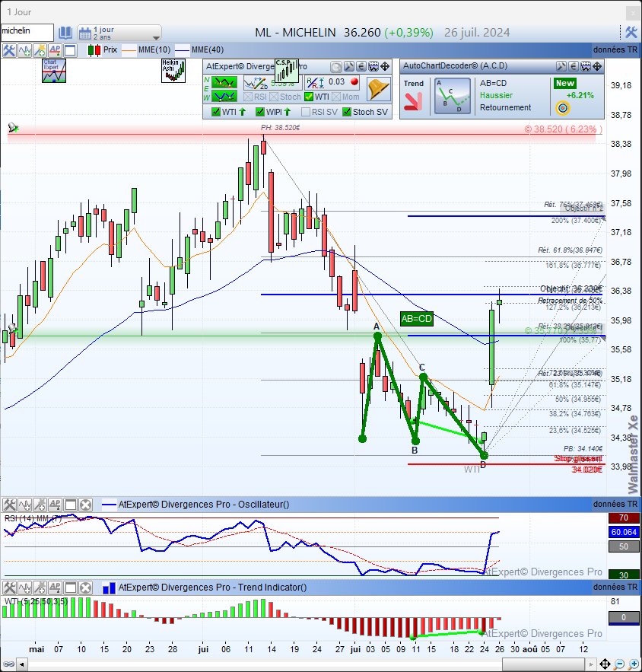Select the Prix candlestick legend item
The height and width of the screenshot is (672, 642).
(x=103, y=50)
